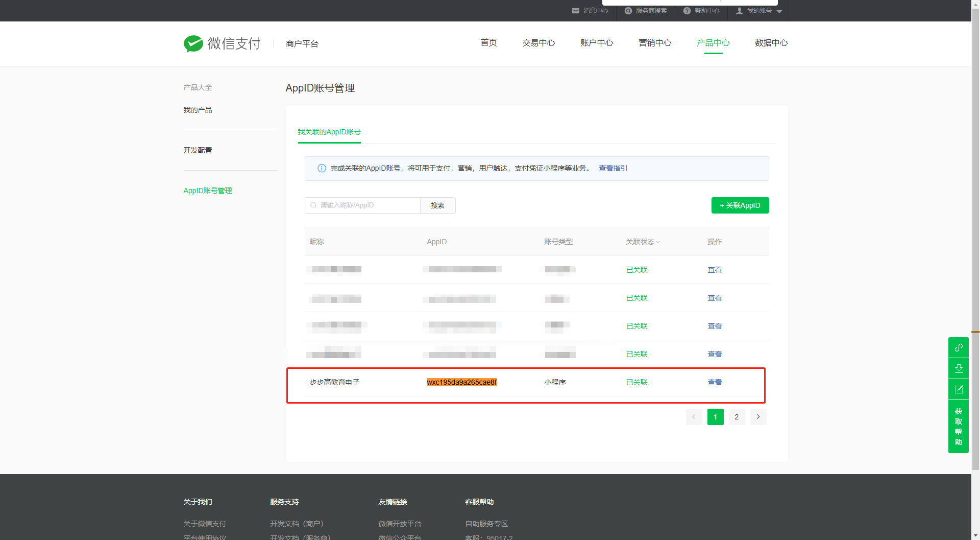
Task: Click the 关于我们 footer heading
Action: click(198, 502)
